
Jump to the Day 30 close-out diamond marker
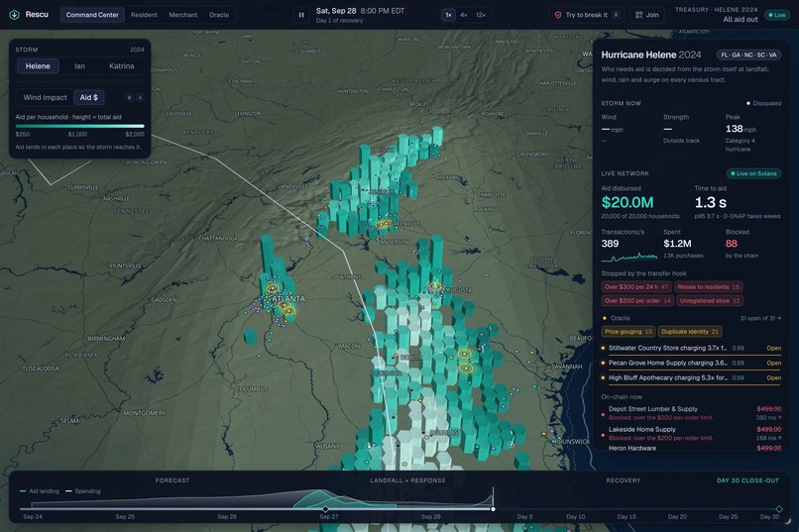coord(779,508)
